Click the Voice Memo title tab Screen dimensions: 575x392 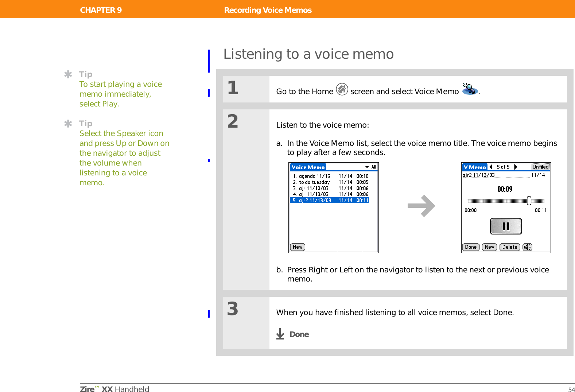308,167
